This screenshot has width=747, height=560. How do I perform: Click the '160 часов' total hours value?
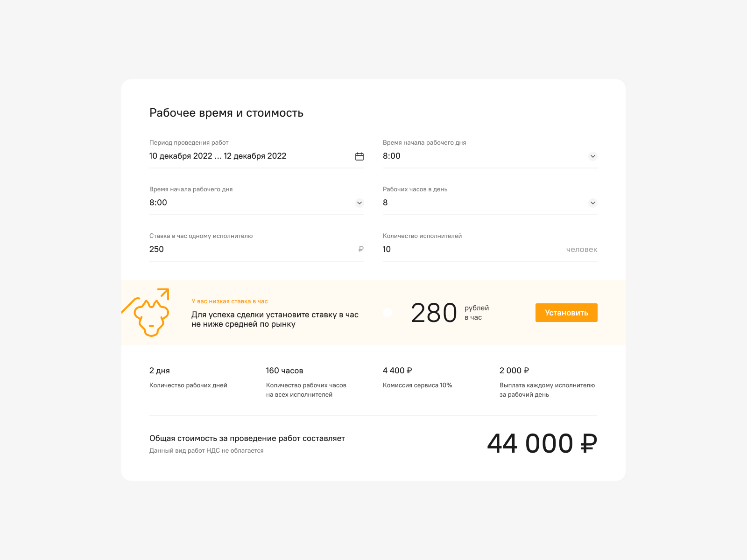pyautogui.click(x=284, y=371)
